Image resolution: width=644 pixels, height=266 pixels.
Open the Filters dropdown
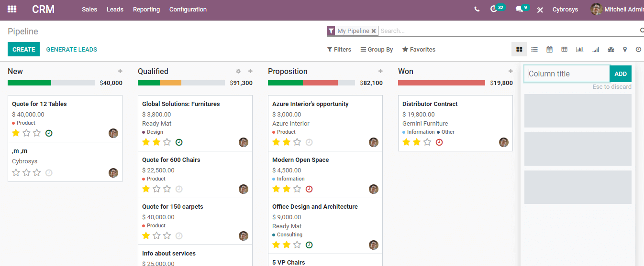pos(339,50)
